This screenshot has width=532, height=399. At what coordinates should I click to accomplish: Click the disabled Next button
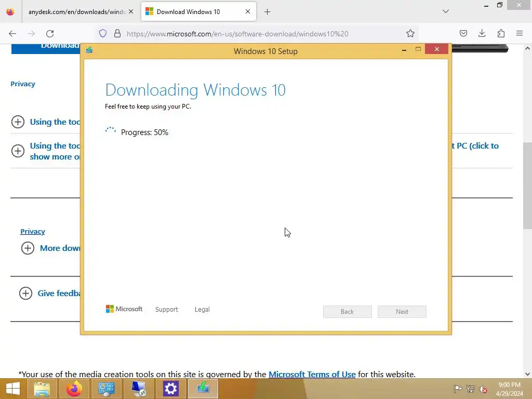coord(402,312)
